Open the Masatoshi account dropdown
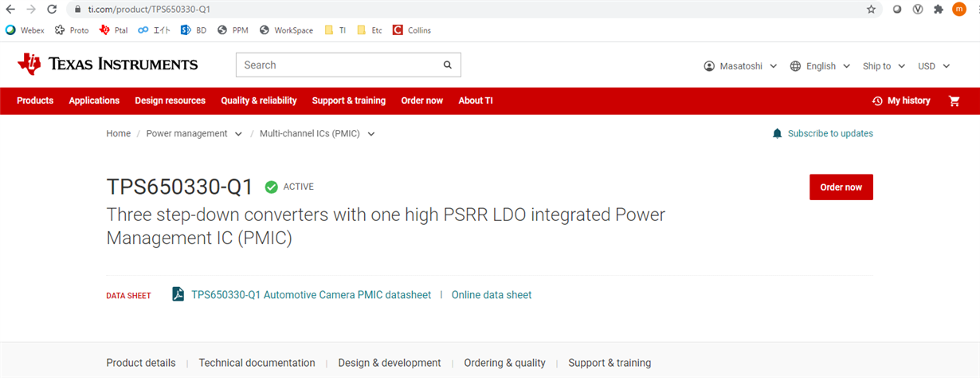The width and height of the screenshot is (980, 378). [x=740, y=66]
